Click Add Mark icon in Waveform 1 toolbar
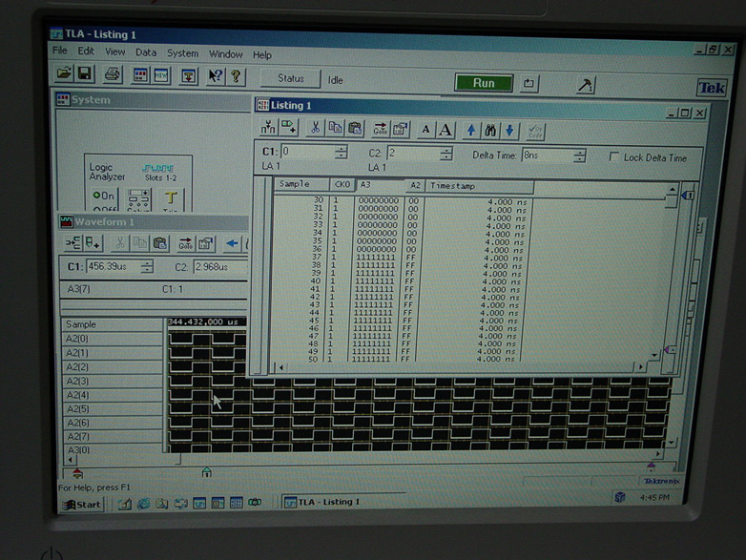 pyautogui.click(x=93, y=243)
